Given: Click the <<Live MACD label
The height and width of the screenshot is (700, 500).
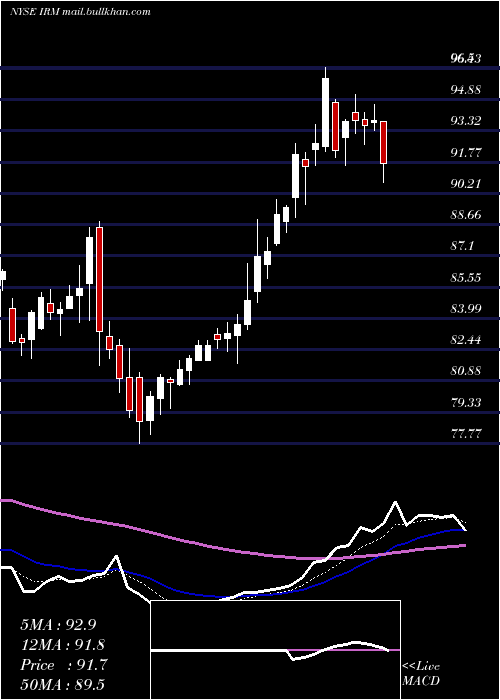Looking at the screenshot, I should [x=421, y=673].
